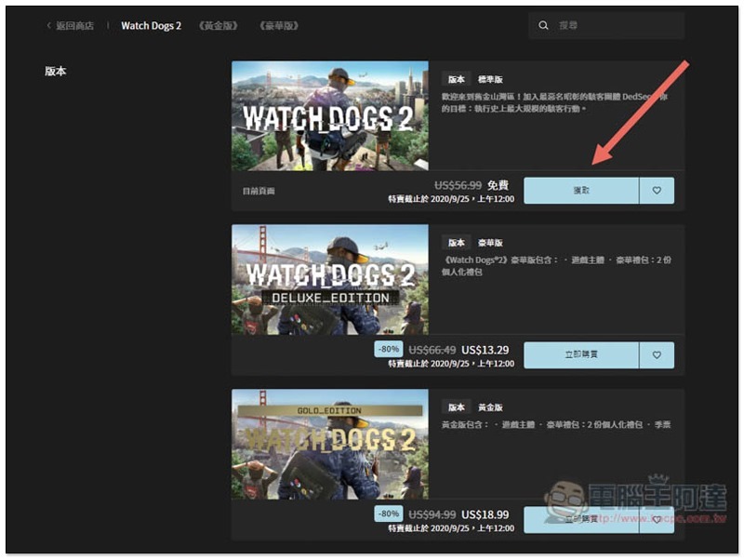The image size is (744, 560).
Task: Click the sale end date under US$18.99
Action: click(451, 528)
